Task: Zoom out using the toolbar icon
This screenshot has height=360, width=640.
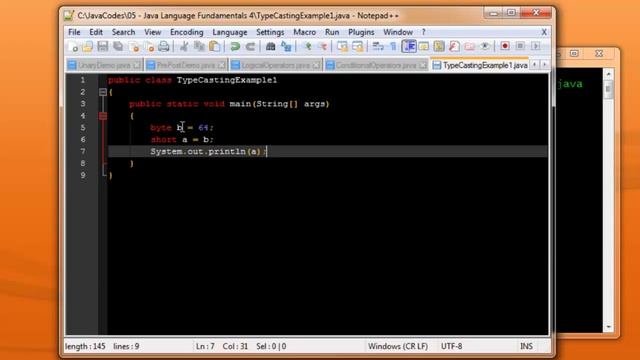Action: (x=322, y=47)
